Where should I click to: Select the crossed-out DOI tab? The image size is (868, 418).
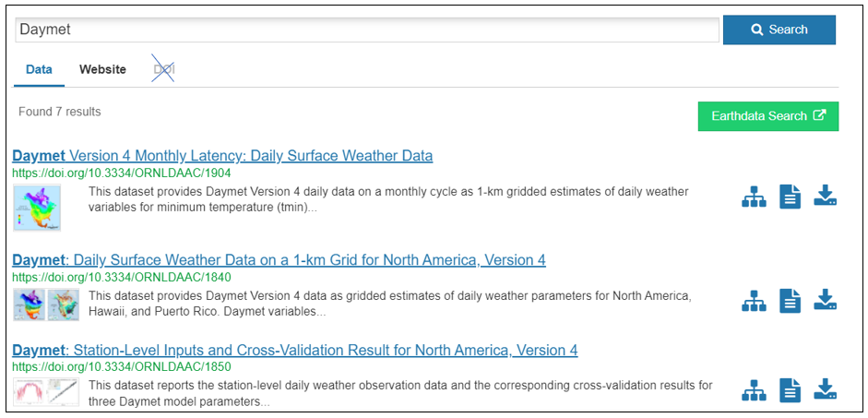pos(164,70)
